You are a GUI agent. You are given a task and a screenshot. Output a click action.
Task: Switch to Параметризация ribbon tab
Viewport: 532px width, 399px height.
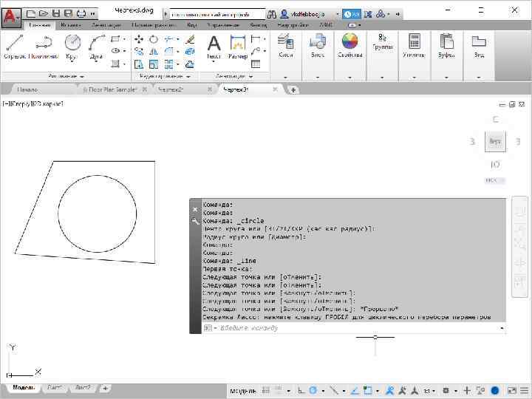154,25
